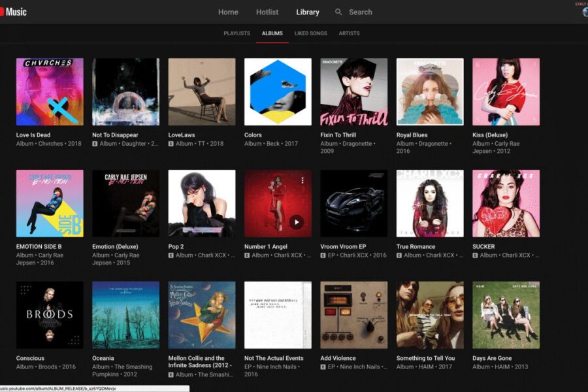Switch to the Artists section

tap(349, 33)
